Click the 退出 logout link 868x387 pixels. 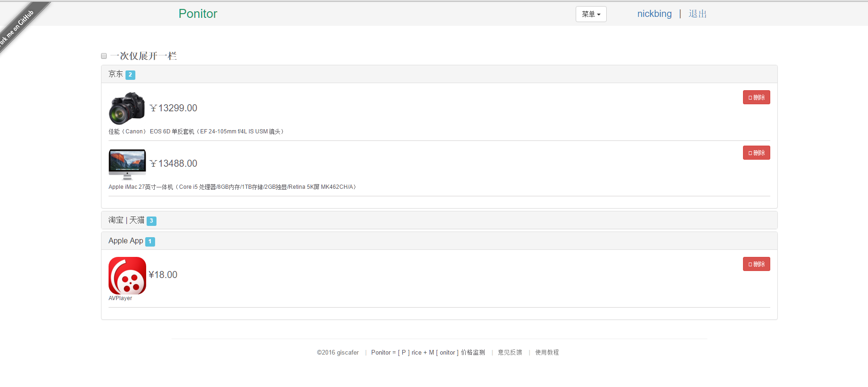pos(697,14)
